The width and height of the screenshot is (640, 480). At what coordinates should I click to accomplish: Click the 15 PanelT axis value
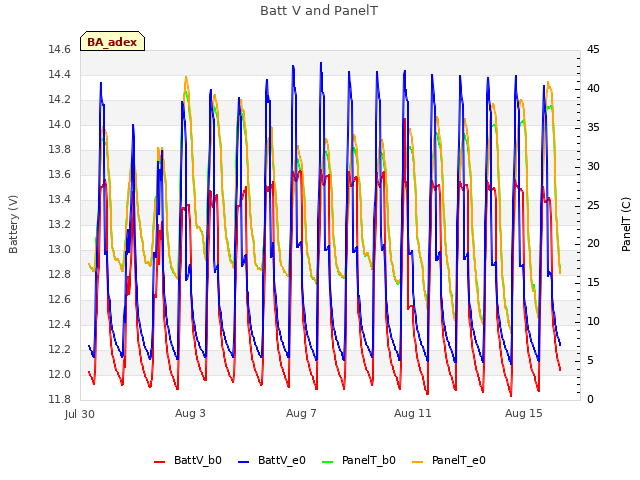(x=593, y=283)
